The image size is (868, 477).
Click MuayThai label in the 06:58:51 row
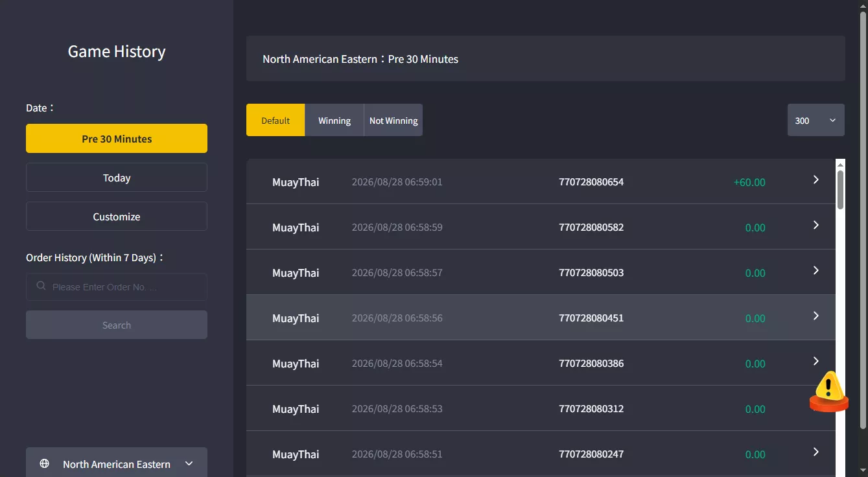tap(296, 454)
